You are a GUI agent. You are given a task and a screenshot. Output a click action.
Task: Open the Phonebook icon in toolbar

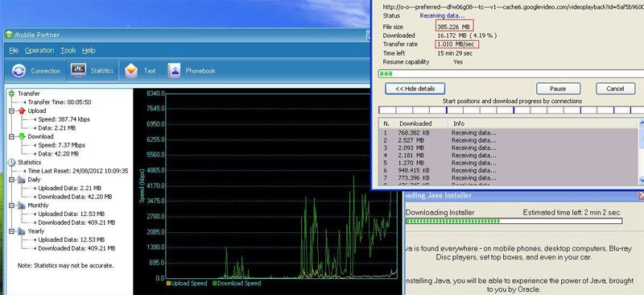pos(174,71)
